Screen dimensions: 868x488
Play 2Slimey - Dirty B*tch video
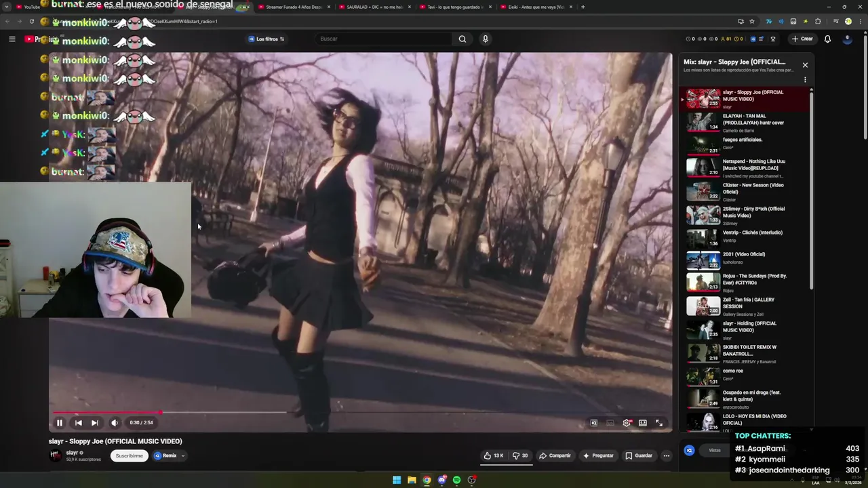[x=746, y=216]
